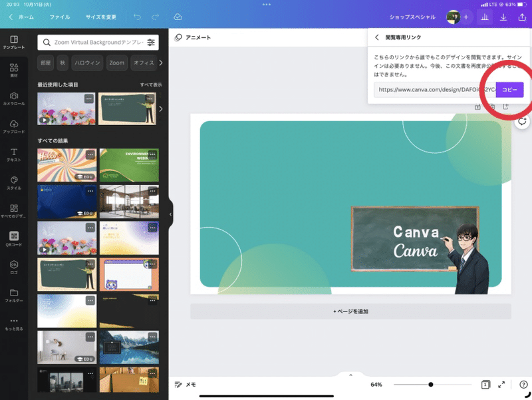
Task: Open options on the mountain lake template
Action: pyautogui.click(x=153, y=337)
